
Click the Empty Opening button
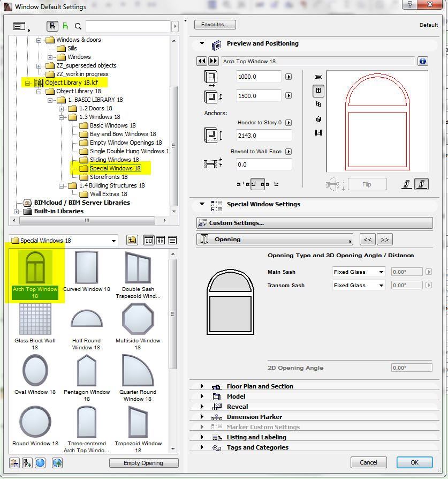click(143, 463)
